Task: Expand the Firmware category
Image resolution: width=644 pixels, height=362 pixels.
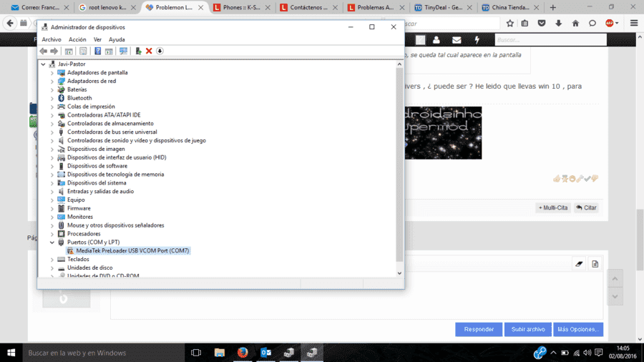Action: coord(52,208)
